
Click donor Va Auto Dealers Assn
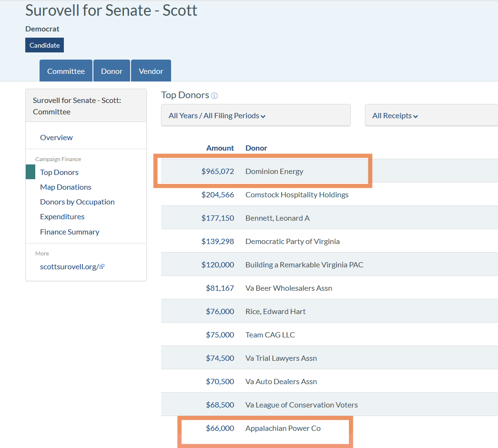coord(281,382)
